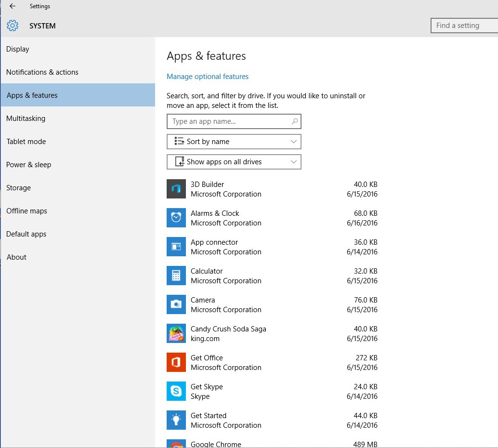Click the Get Started lightbulb icon
This screenshot has width=498, height=448.
tap(176, 420)
